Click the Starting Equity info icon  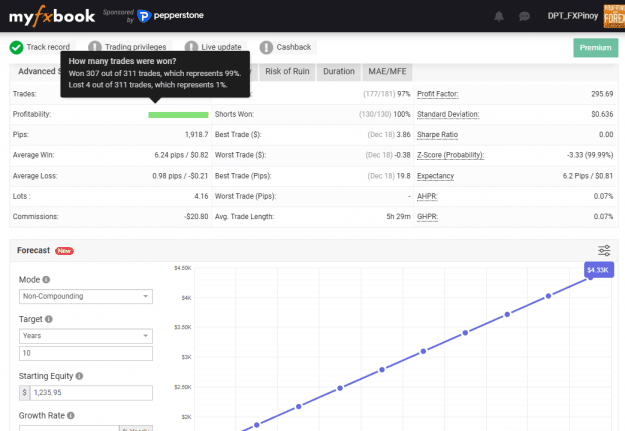tap(79, 376)
